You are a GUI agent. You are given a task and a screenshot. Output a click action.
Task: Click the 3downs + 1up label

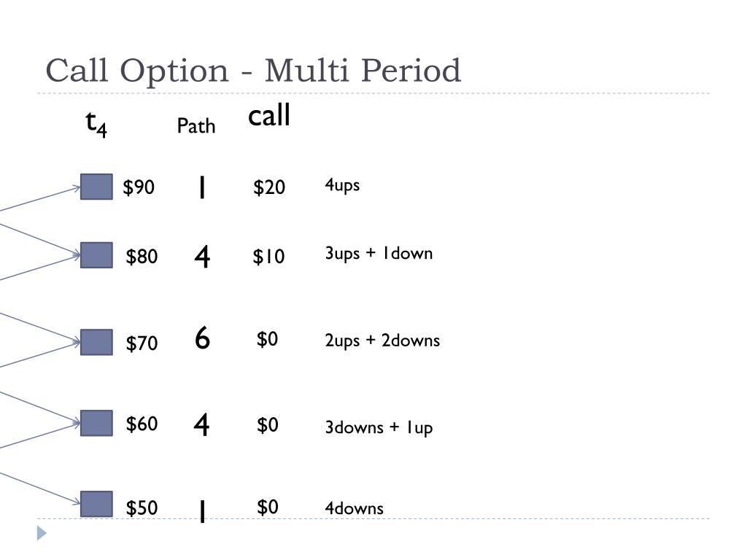[x=379, y=427]
